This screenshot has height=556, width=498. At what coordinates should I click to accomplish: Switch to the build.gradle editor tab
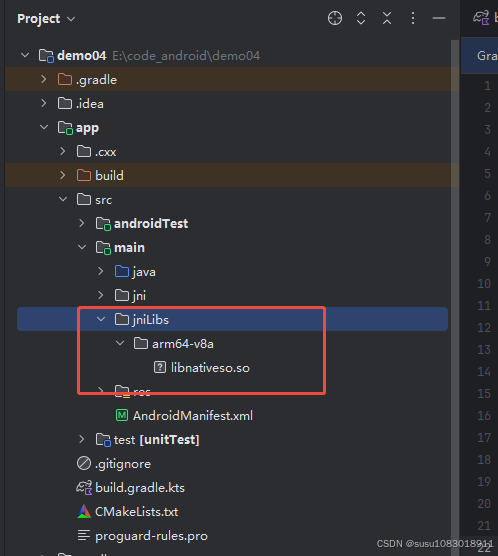485,18
